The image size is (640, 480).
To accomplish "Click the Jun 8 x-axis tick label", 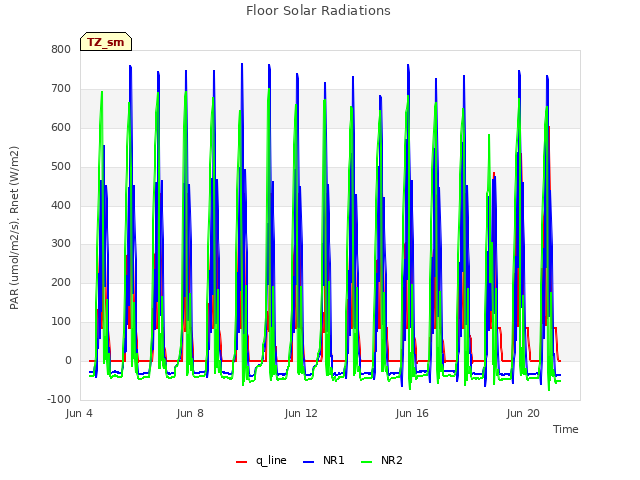I will [x=190, y=413].
